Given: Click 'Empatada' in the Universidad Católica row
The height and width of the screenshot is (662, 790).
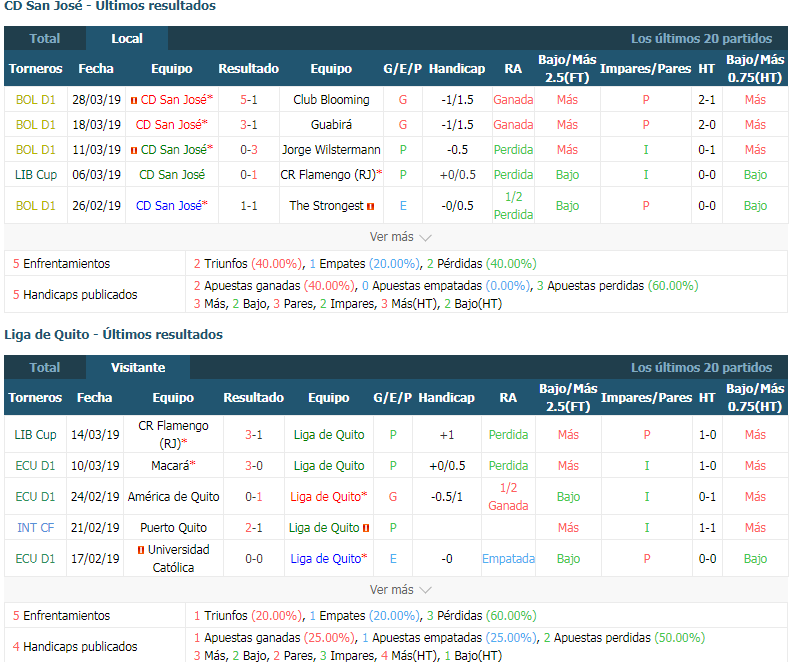Looking at the screenshot, I should (x=508, y=558).
